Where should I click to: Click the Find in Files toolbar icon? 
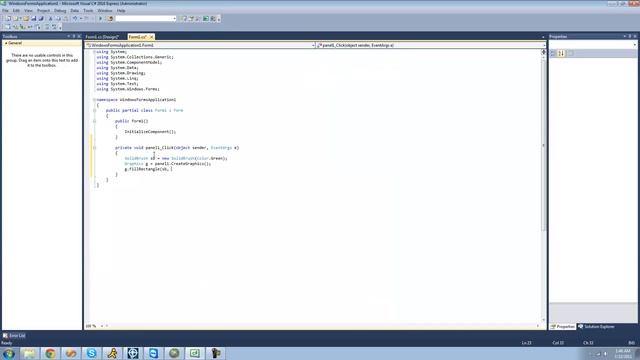(x=110, y=19)
